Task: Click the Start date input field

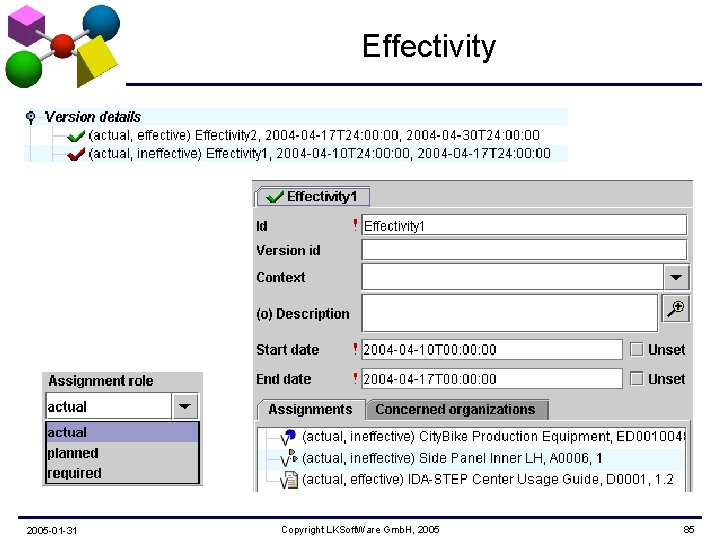Action: point(492,350)
